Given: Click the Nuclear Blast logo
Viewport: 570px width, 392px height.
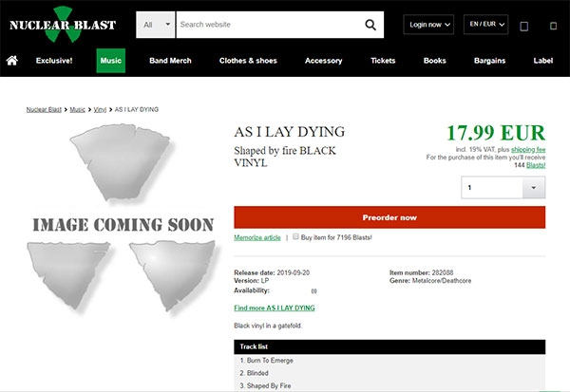Looking at the screenshot, I should point(63,24).
